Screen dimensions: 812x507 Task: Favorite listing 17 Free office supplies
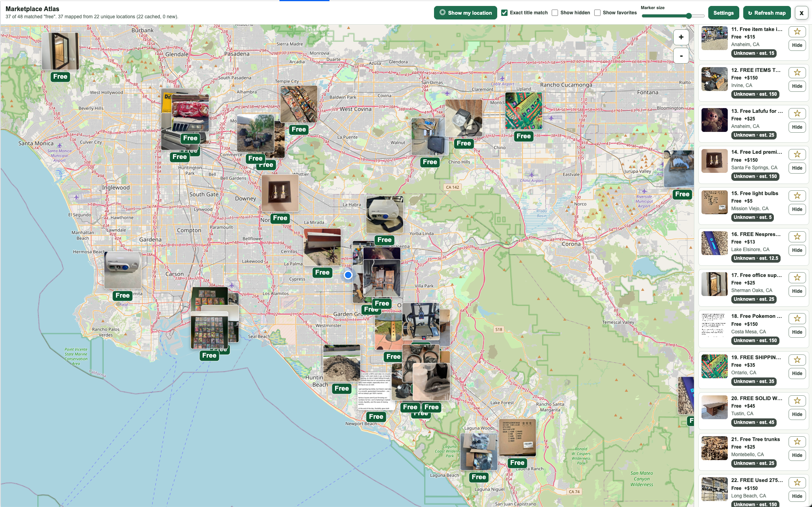[797, 277]
